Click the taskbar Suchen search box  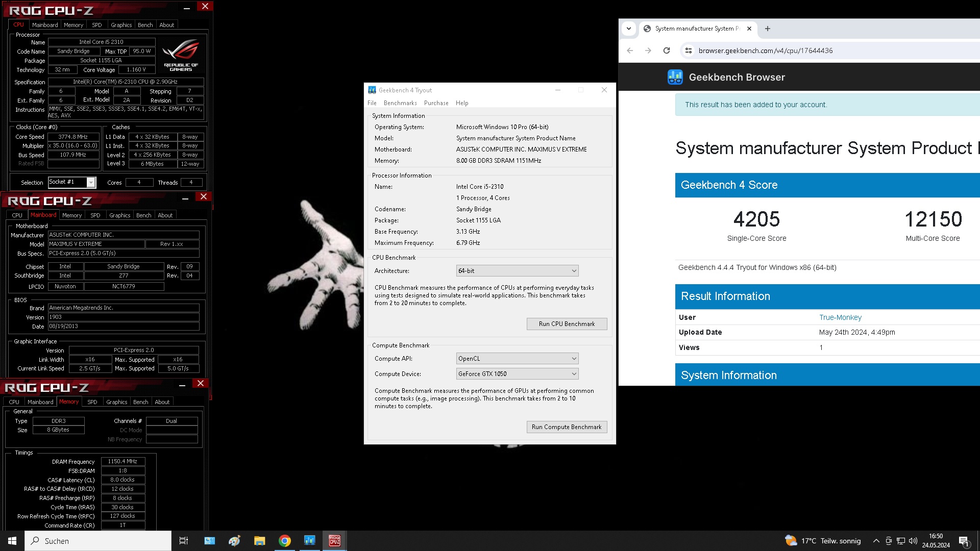pos(98,541)
